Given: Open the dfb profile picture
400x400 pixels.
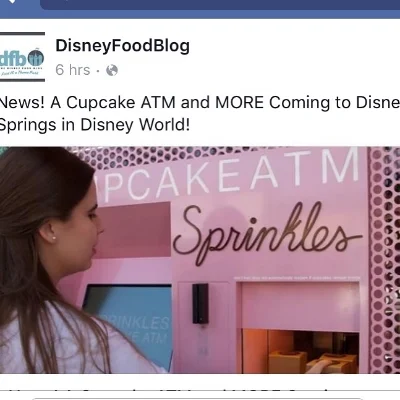Looking at the screenshot, I should pyautogui.click(x=22, y=57).
